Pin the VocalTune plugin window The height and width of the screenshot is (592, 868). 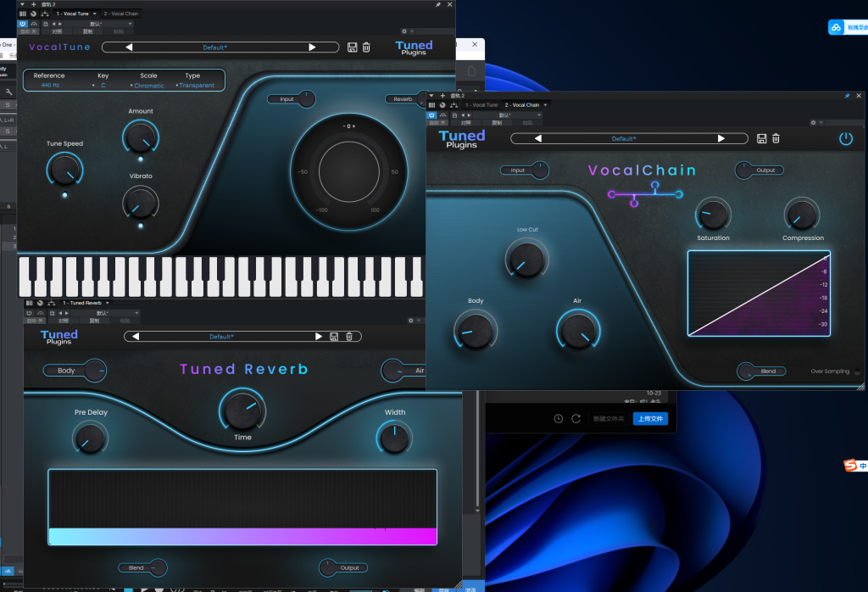click(438, 4)
